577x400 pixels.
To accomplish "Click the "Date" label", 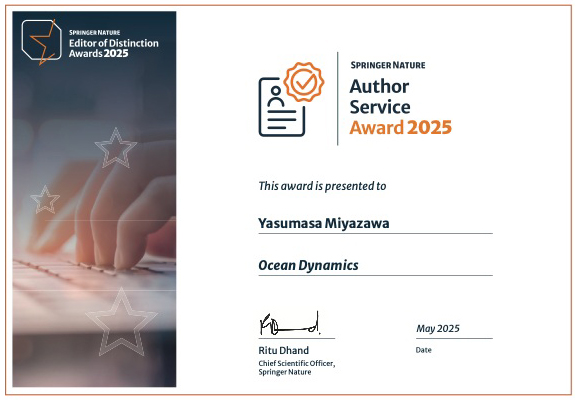I will [424, 350].
